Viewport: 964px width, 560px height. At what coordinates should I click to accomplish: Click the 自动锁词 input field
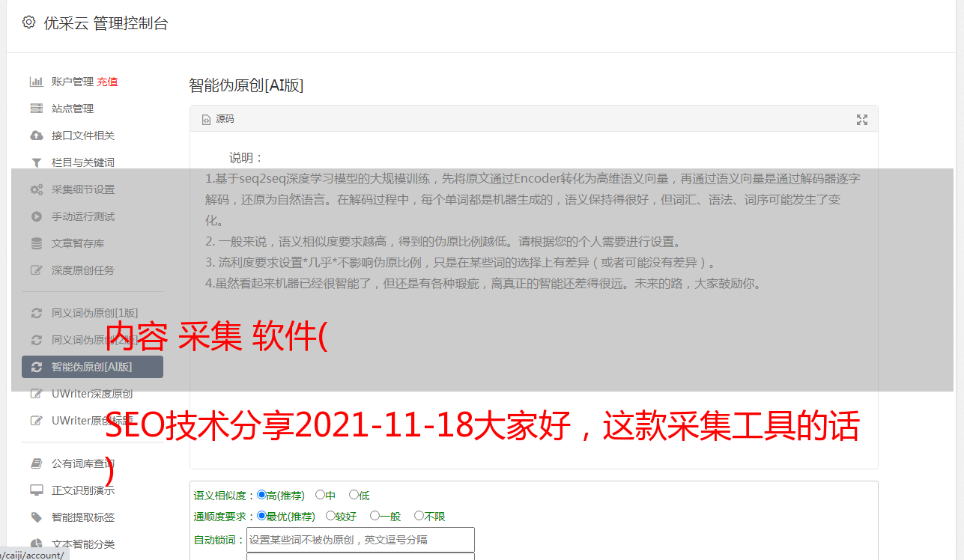[360, 540]
